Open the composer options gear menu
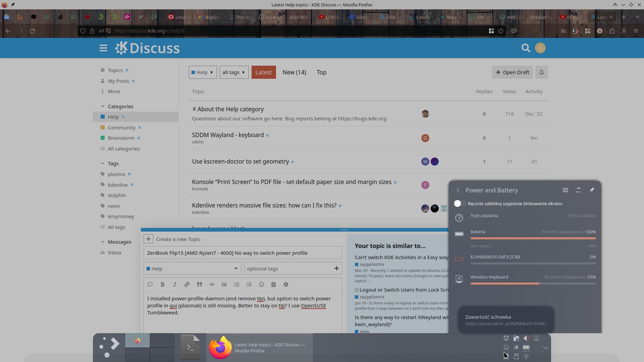Screen dimensions: 644x362 click(x=286, y=284)
